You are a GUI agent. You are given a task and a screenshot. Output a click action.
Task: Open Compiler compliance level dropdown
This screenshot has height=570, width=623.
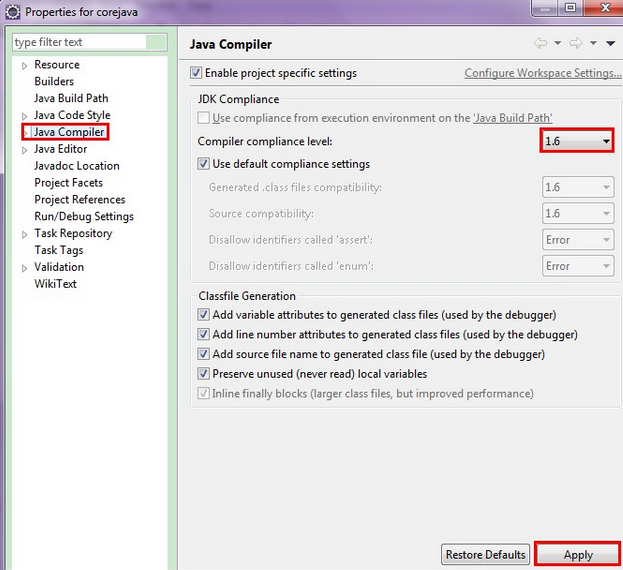[577, 141]
